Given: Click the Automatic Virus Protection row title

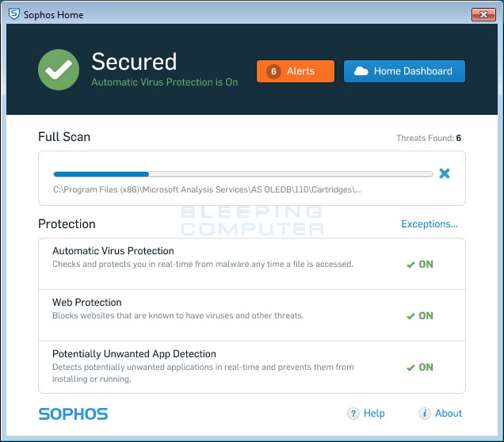Looking at the screenshot, I should coord(113,251).
